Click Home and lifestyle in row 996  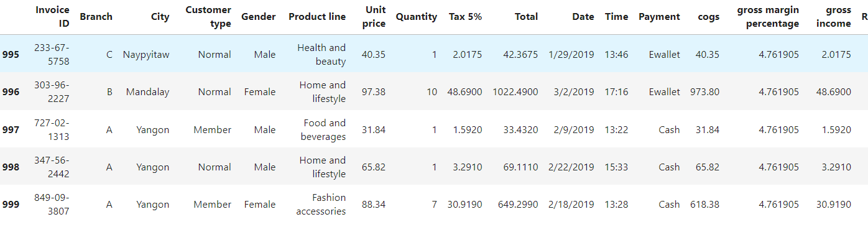(322, 91)
